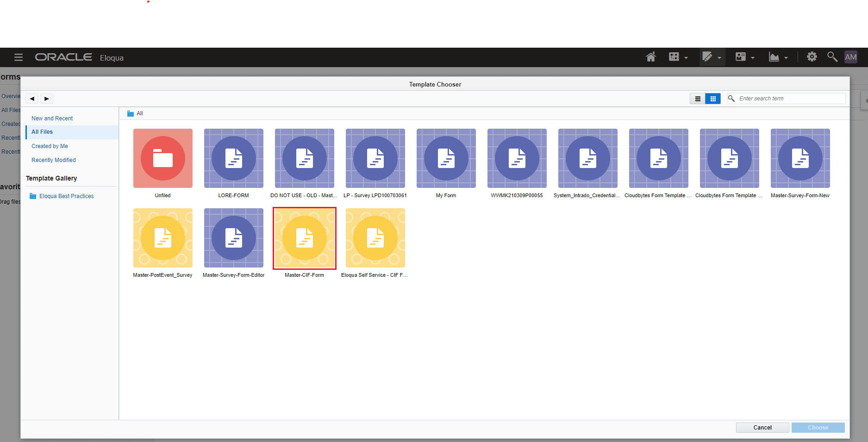Viewport: 868px width, 442px height.
Task: Select the Master-Survey-Form-New template
Action: pyautogui.click(x=800, y=158)
